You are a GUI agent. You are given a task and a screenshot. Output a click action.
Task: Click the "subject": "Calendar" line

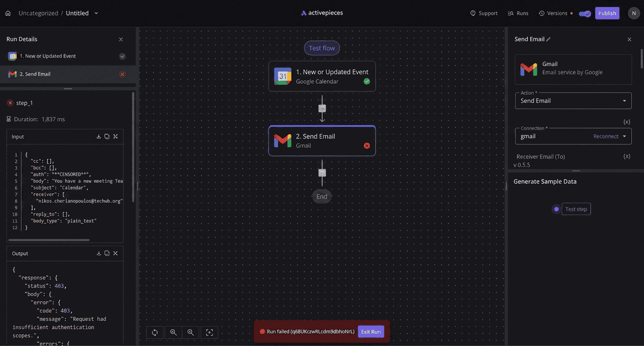60,188
